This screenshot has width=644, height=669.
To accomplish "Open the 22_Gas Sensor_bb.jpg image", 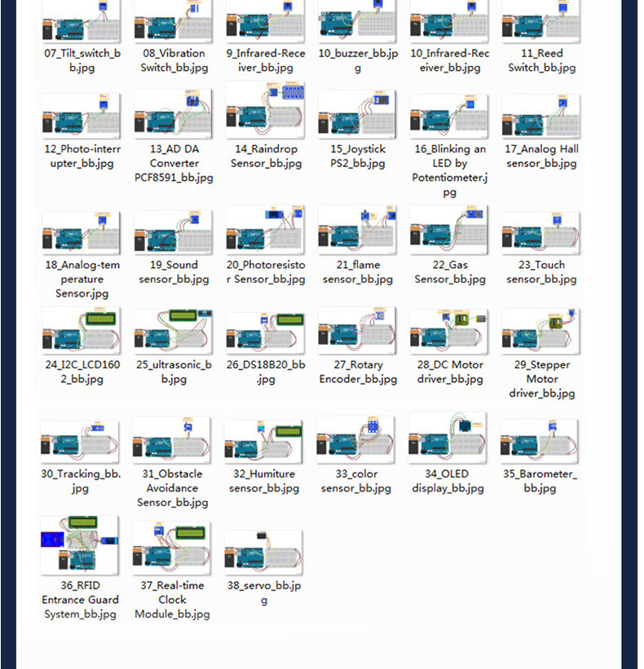I will tap(449, 230).
